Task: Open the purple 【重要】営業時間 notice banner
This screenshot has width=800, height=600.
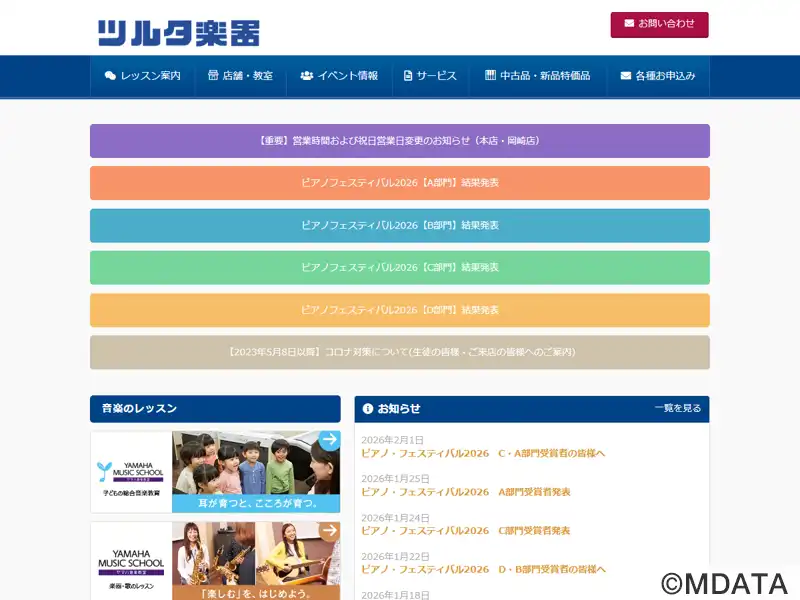Action: click(400, 141)
